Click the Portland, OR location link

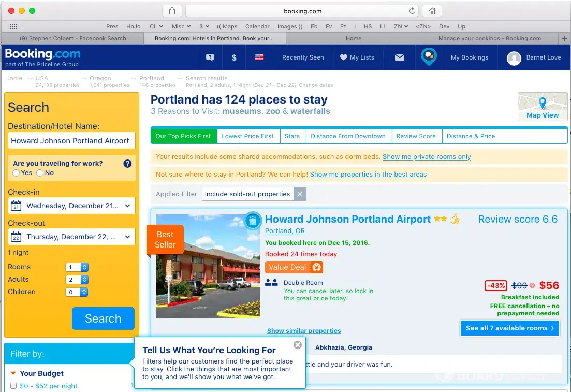pyautogui.click(x=285, y=230)
